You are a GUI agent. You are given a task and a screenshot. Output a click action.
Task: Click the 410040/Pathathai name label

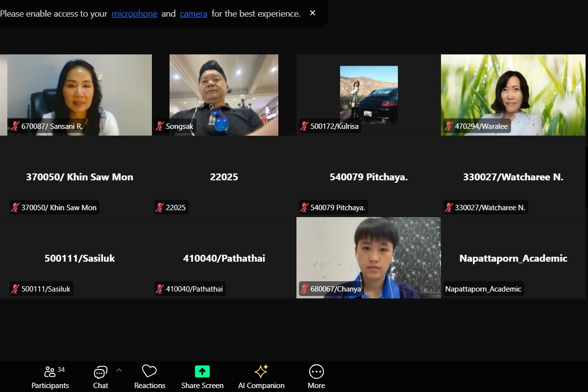pyautogui.click(x=194, y=289)
